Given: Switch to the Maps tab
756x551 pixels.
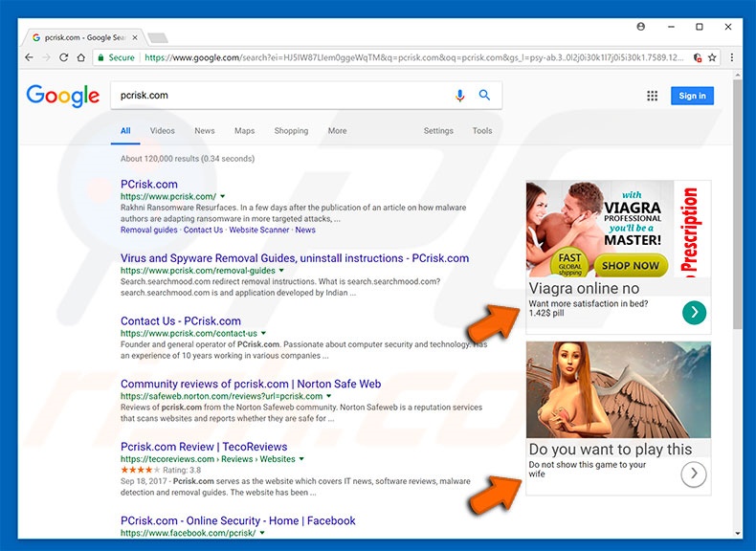Looking at the screenshot, I should 244,131.
